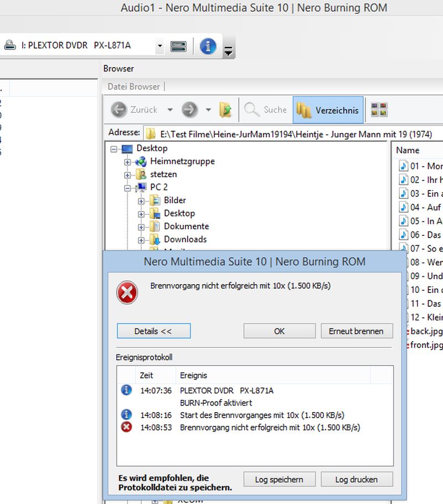Viewport: 443px width, 504px height.
Task: Click the red error icon in dialog
Action: (x=127, y=292)
